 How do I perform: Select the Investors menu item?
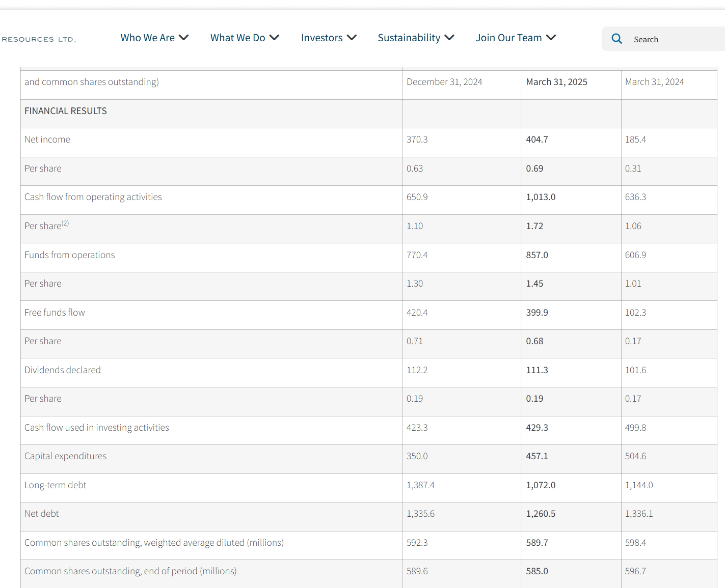coord(321,38)
